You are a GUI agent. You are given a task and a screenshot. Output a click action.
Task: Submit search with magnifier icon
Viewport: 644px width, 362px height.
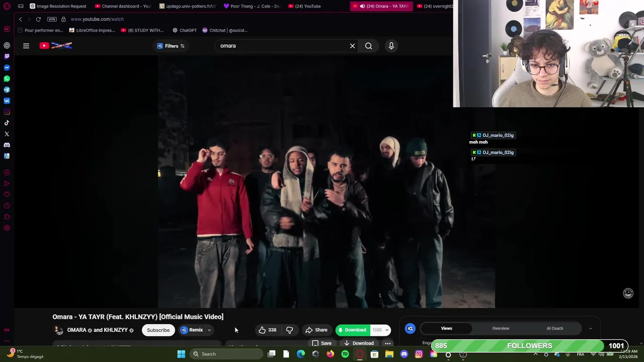click(369, 46)
